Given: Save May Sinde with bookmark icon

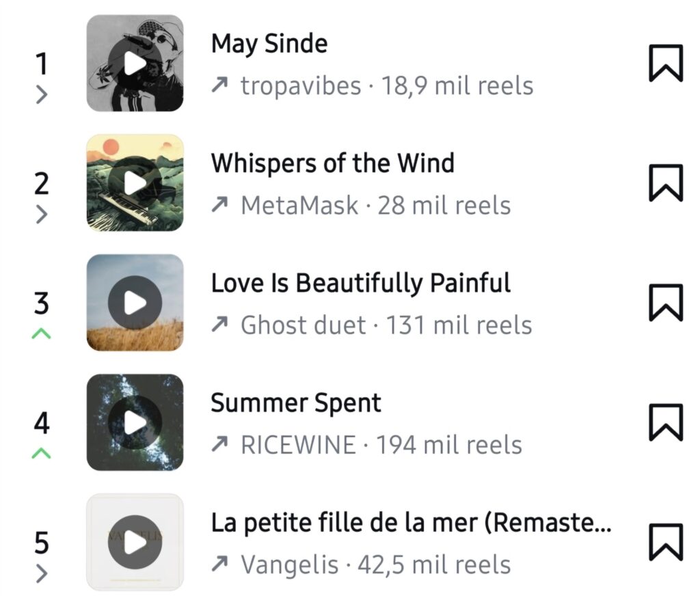Looking at the screenshot, I should pos(666,64).
